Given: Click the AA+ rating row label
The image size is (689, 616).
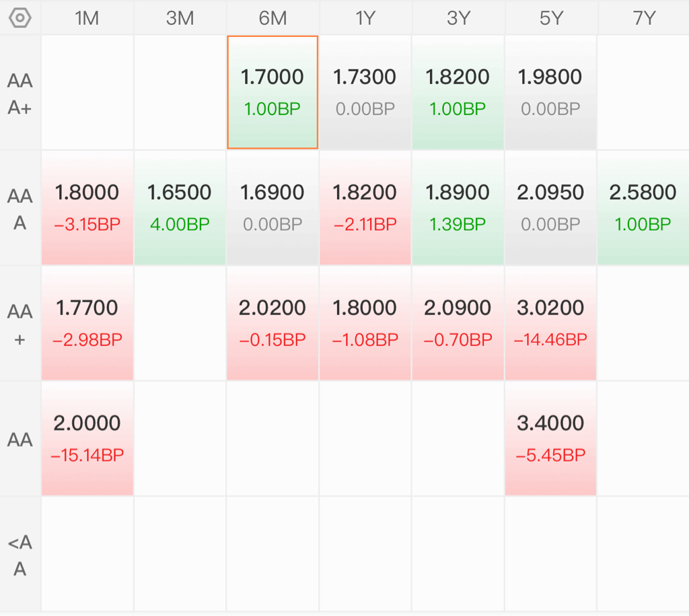Looking at the screenshot, I should tap(20, 324).
